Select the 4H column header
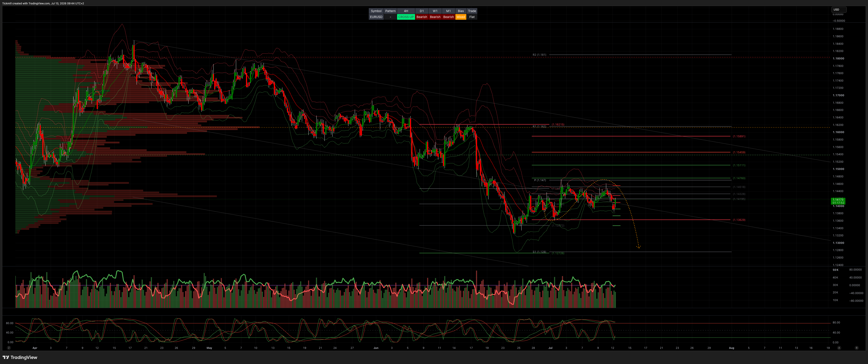 pos(406,11)
